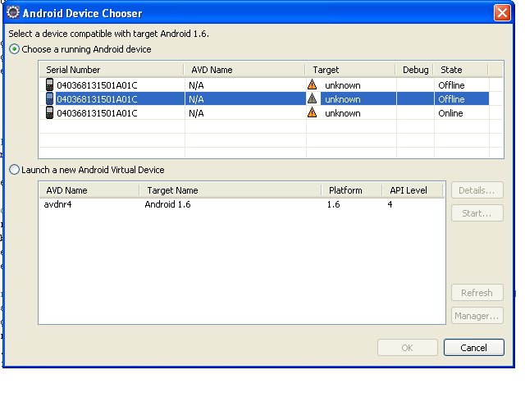
Task: Click the Android Device Chooser title icon
Action: [13, 13]
